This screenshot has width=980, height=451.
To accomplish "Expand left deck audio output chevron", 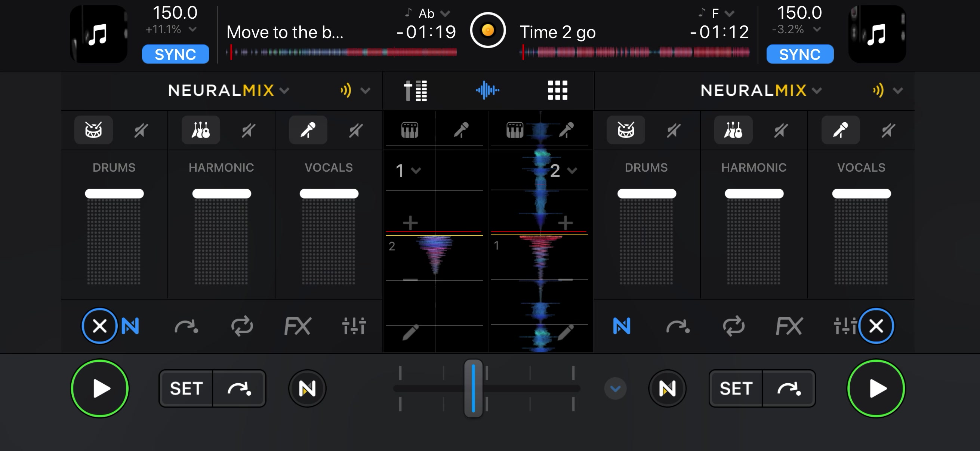I will (x=365, y=90).
